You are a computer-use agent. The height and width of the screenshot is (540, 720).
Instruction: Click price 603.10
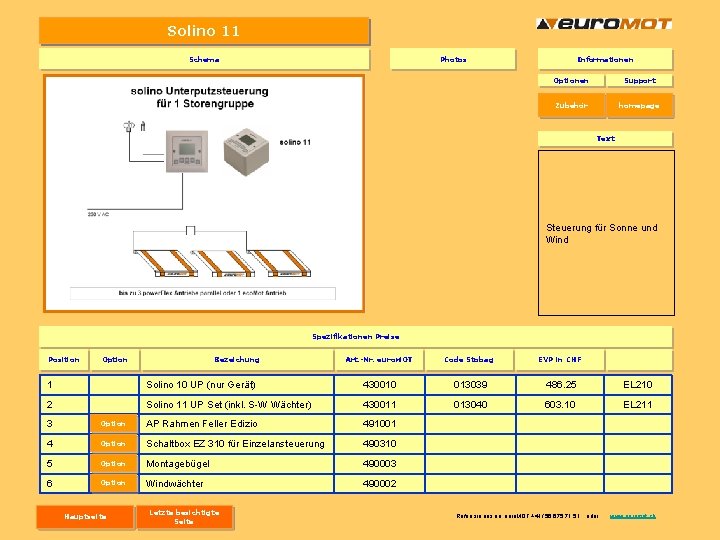pos(560,405)
